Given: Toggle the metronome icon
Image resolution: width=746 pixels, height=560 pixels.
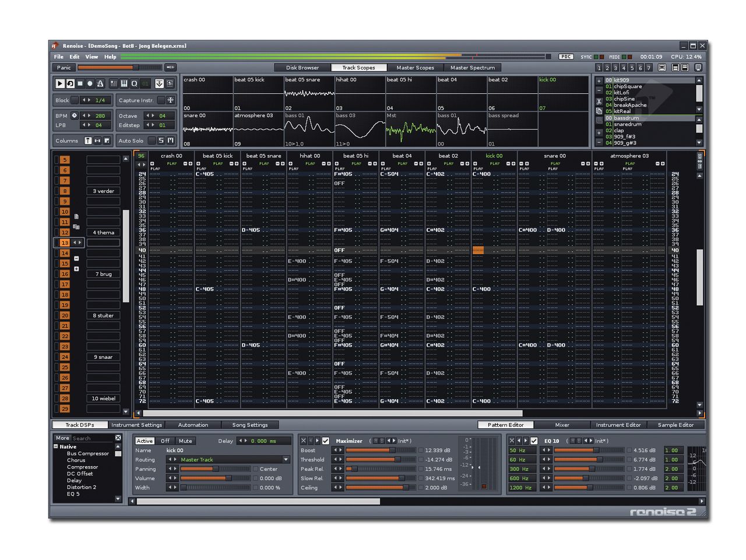Looking at the screenshot, I should coord(100,84).
